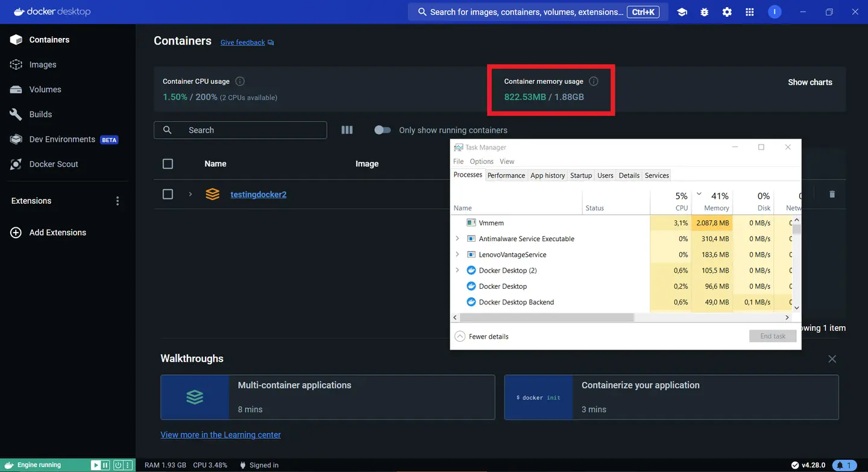The width and height of the screenshot is (868, 472).
Task: Resume the engine with the play button
Action: point(95,465)
